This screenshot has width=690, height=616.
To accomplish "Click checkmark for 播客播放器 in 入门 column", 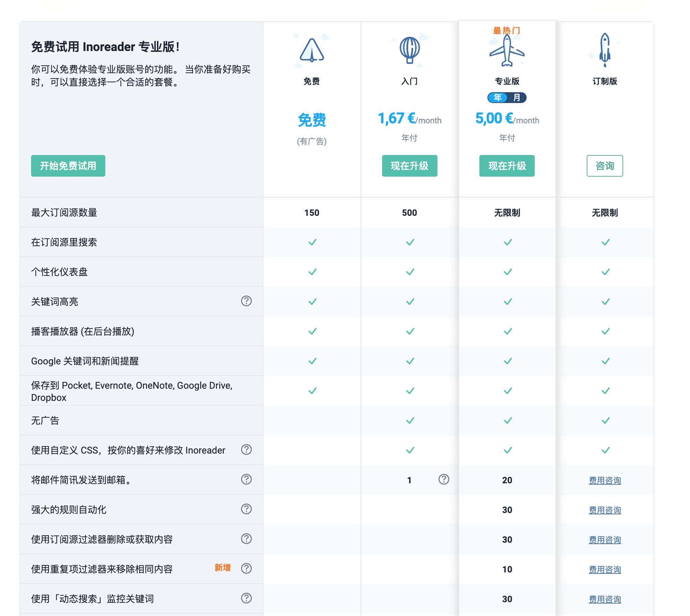I will coord(410,331).
